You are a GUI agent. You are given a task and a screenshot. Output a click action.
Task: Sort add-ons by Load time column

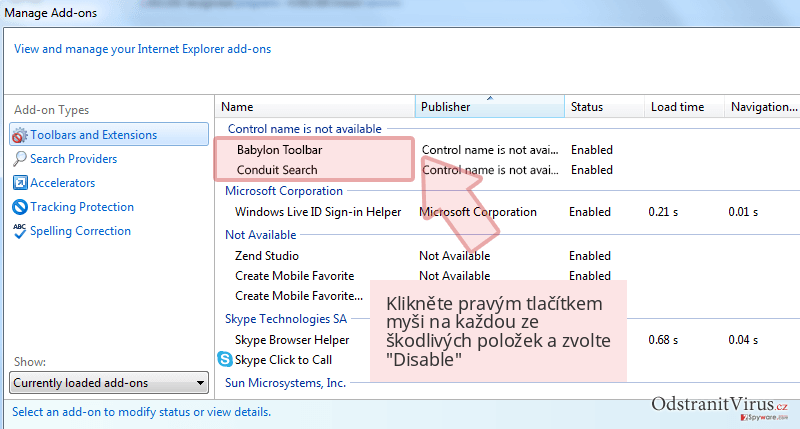point(684,107)
